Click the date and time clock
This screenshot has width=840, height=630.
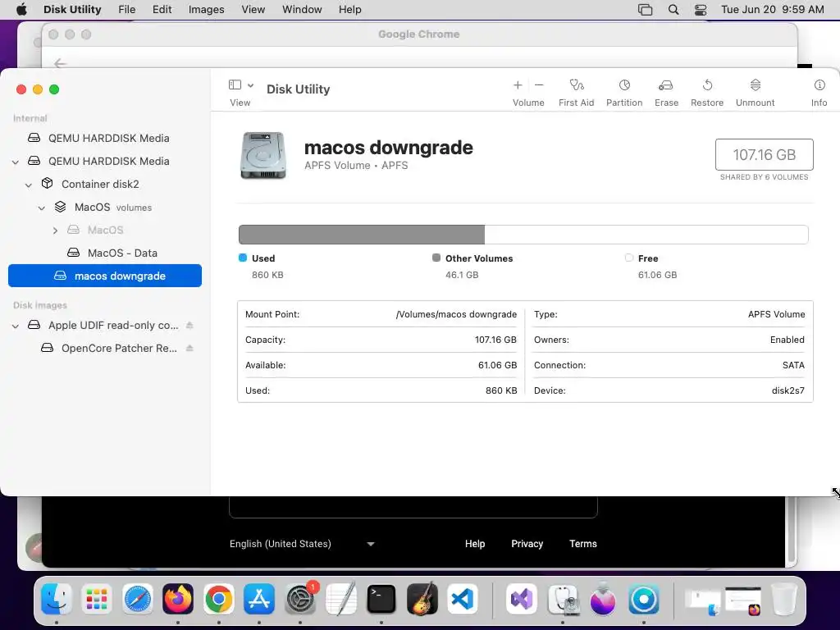[773, 10]
